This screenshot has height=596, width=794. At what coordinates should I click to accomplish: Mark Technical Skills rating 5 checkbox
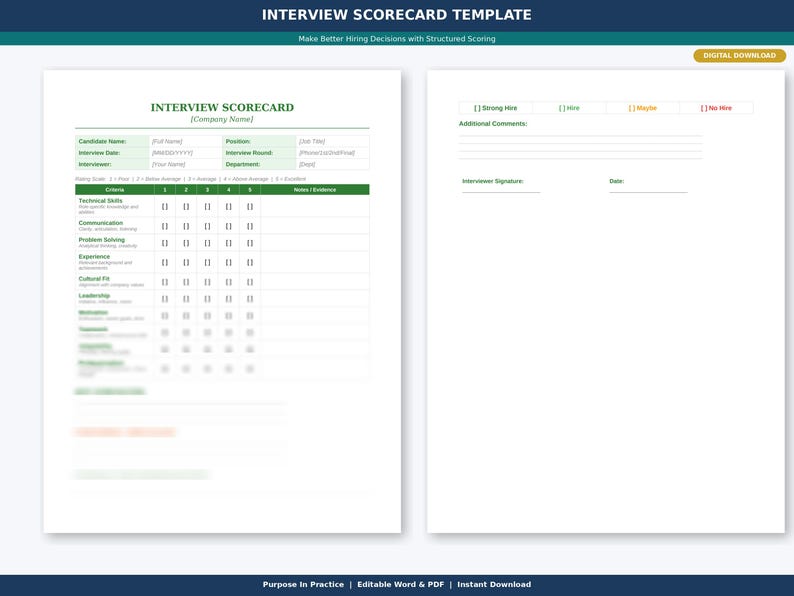click(x=250, y=206)
